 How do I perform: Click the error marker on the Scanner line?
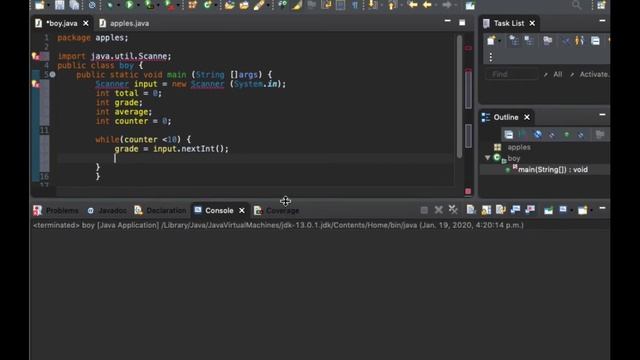point(36,84)
